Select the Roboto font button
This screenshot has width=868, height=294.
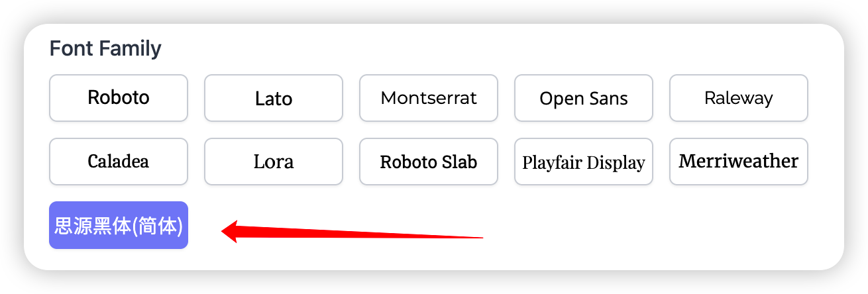119,98
